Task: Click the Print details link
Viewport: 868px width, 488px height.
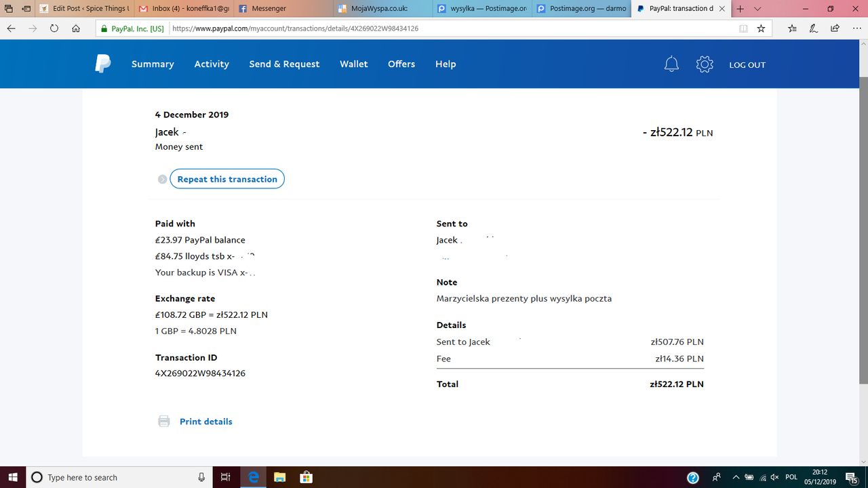Action: (x=206, y=422)
